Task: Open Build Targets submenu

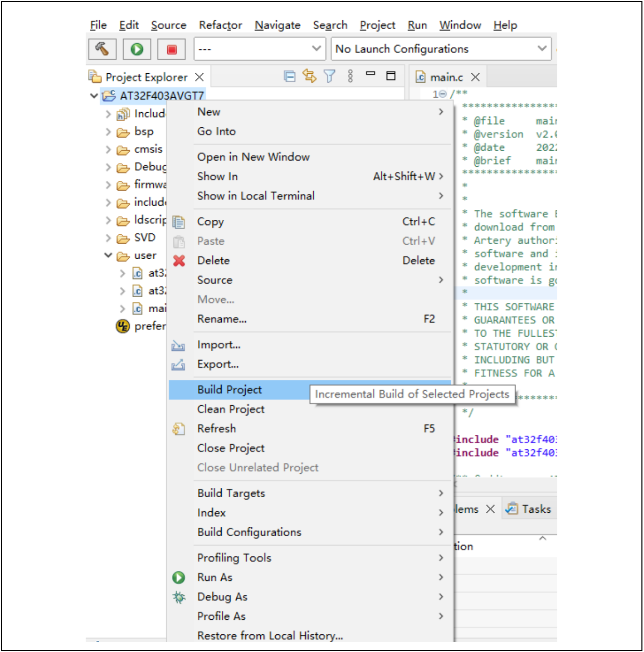Action: [x=310, y=493]
